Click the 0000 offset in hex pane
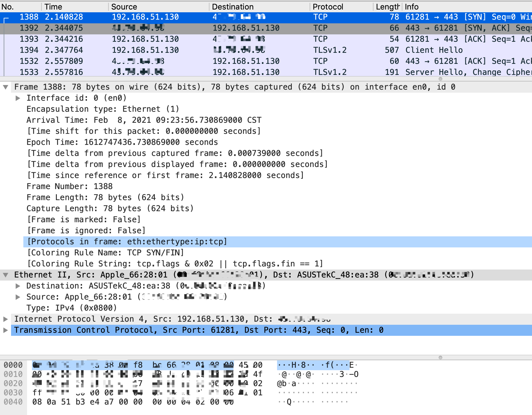The width and height of the screenshot is (532, 415). coord(13,365)
